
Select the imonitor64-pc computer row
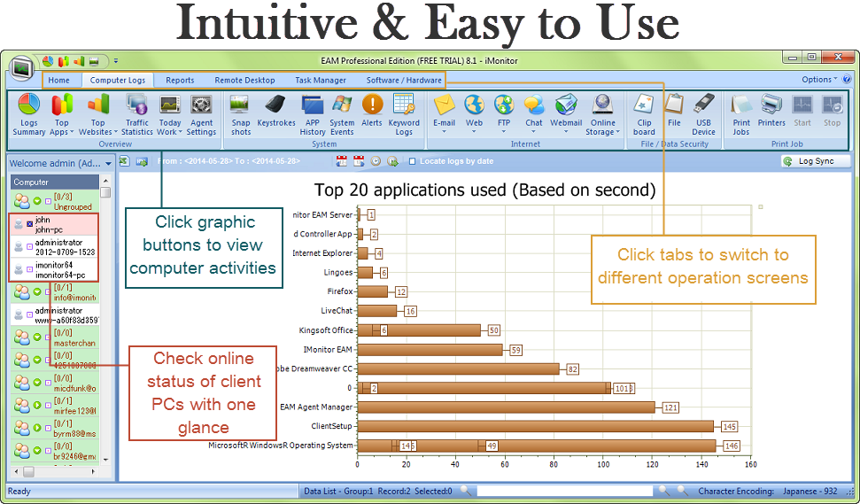click(54, 270)
